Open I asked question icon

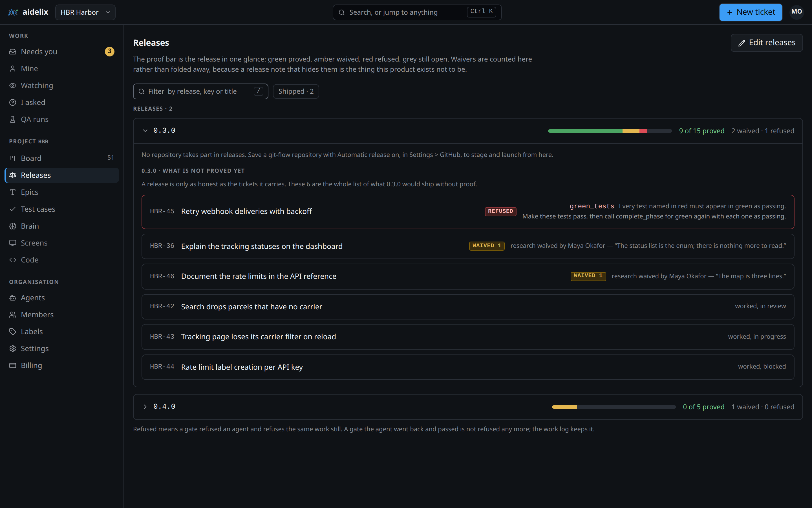(x=13, y=102)
